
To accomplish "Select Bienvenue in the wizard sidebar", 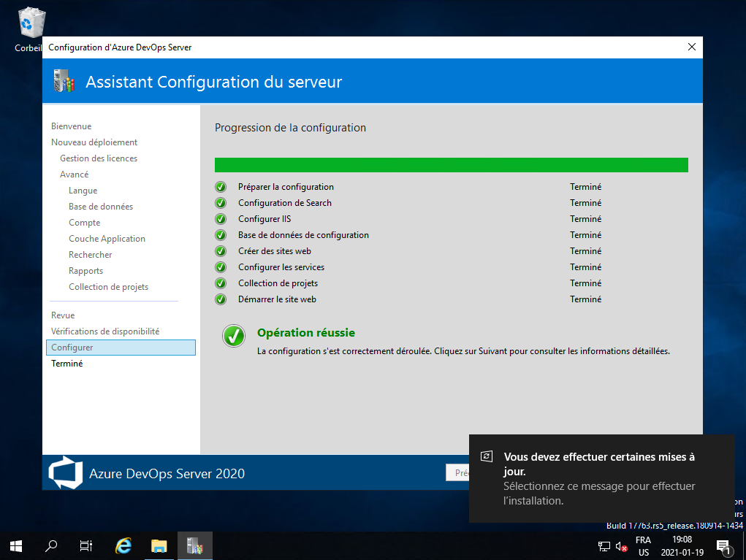I will point(71,126).
